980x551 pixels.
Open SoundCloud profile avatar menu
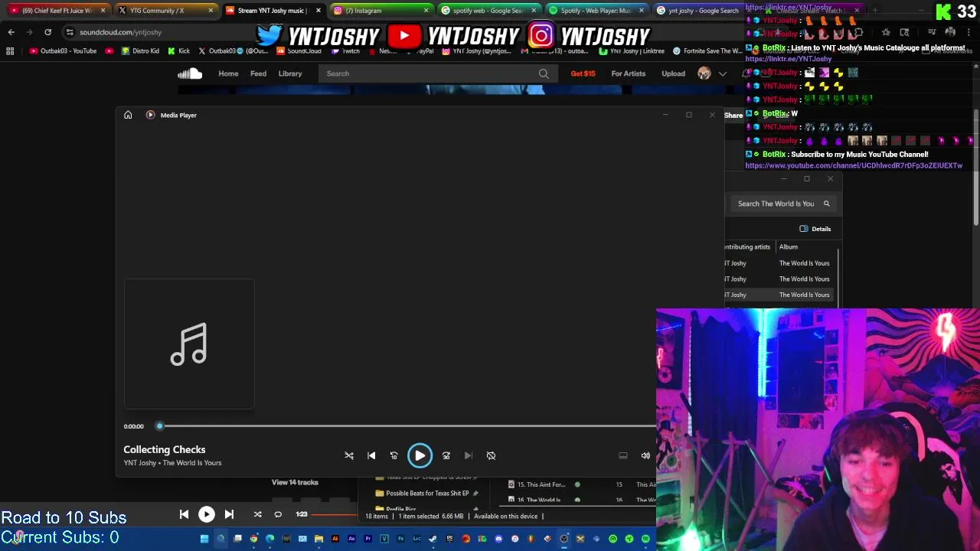(704, 73)
